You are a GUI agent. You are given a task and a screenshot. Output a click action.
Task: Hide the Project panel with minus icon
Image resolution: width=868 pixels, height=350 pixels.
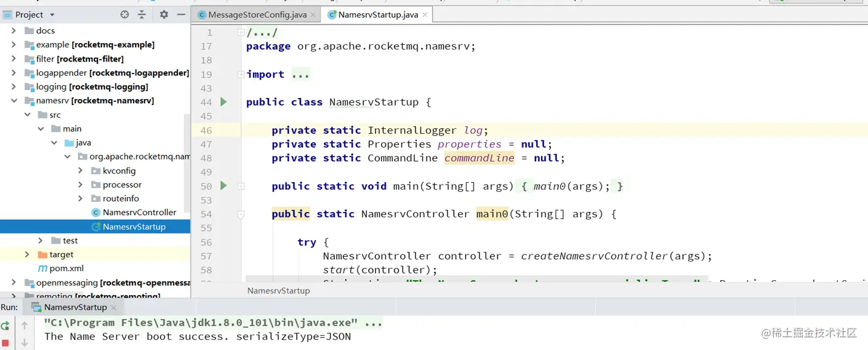181,14
